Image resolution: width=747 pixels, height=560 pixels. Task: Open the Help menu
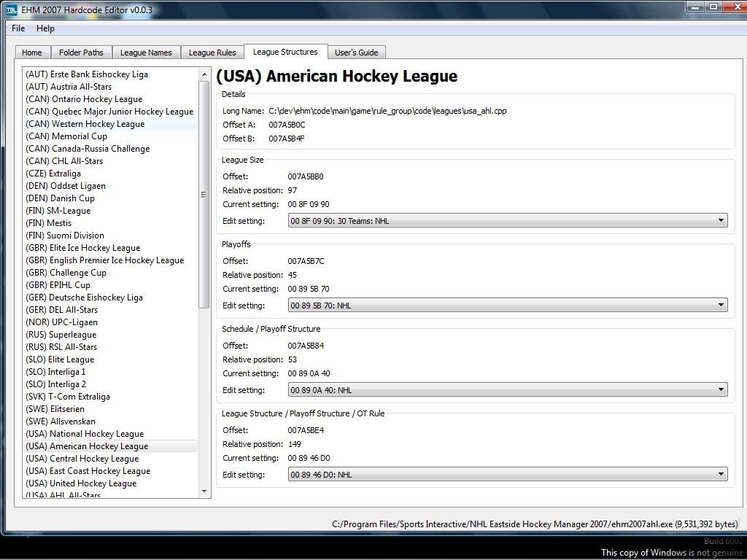pos(45,28)
